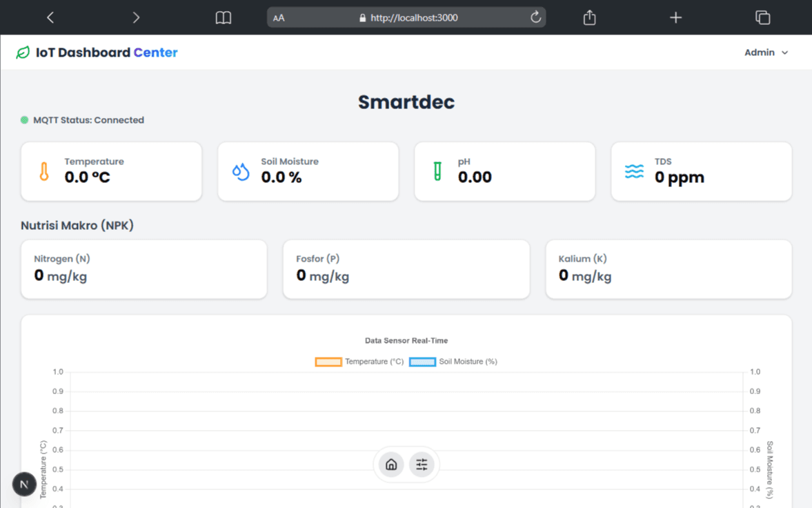Click the green leaf logo icon

click(23, 52)
